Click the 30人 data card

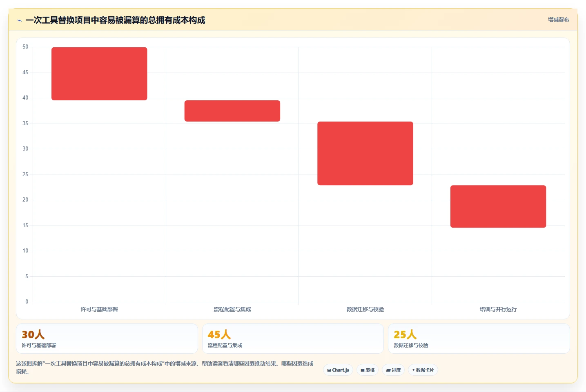tap(107, 339)
